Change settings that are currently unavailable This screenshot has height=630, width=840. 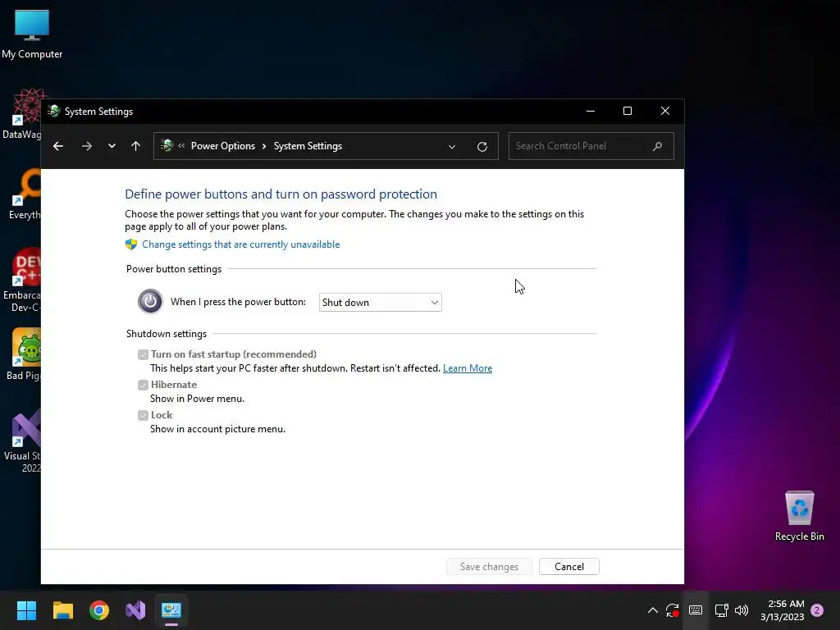[x=240, y=244]
